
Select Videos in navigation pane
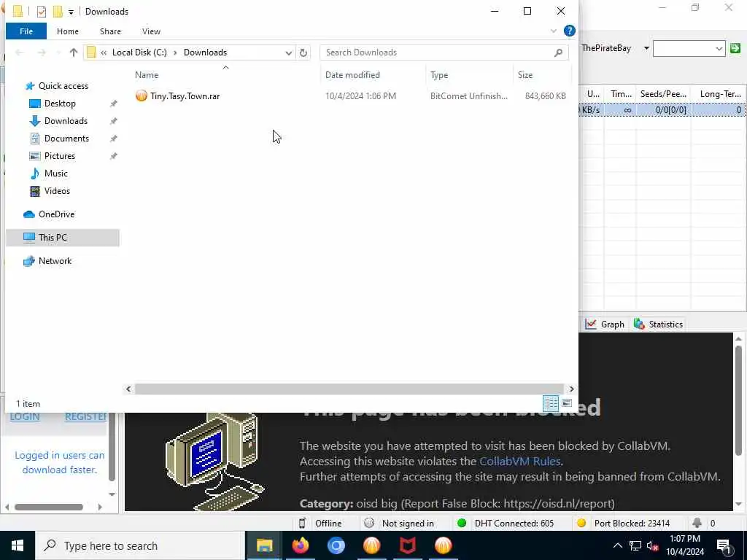57,191
